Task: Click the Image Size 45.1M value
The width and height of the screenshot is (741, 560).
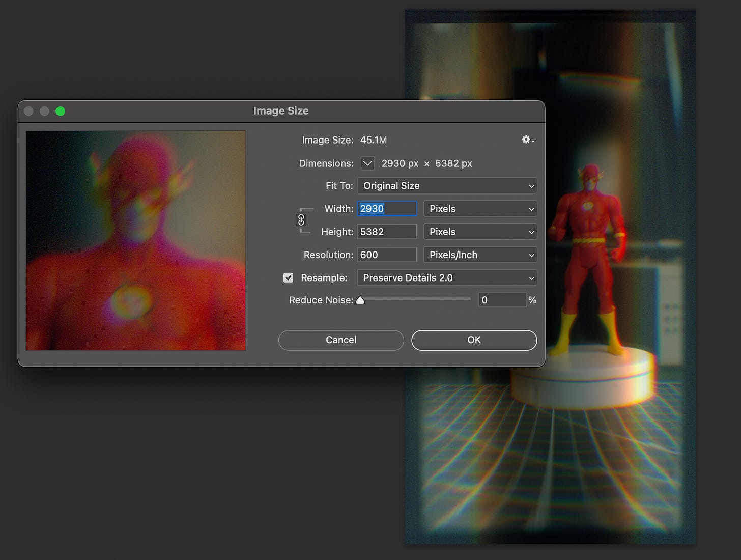Action: coord(374,140)
